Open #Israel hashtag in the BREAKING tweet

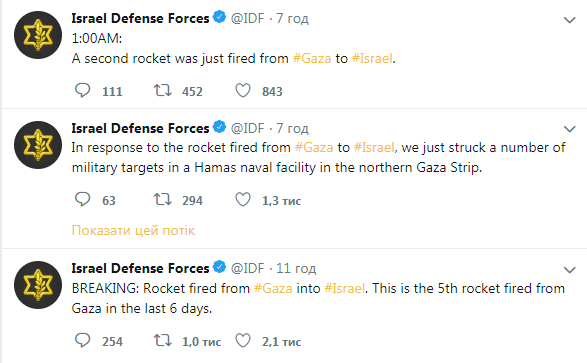[344, 288]
